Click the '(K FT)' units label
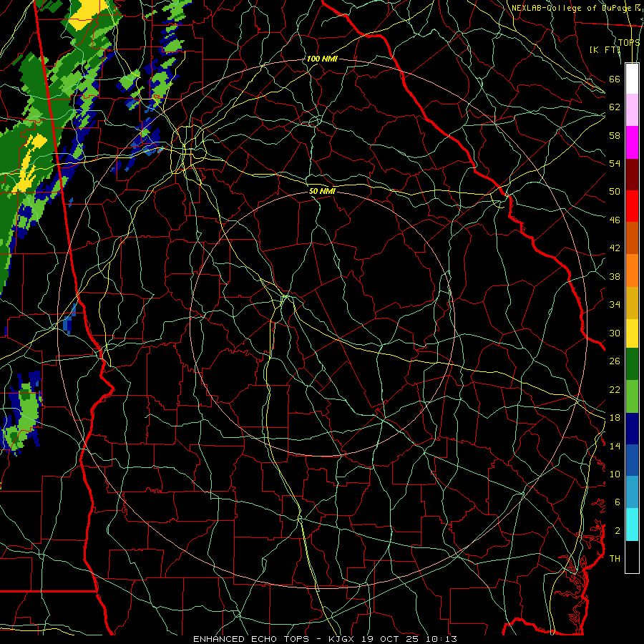Screen dimensions: 644x644 [x=605, y=49]
